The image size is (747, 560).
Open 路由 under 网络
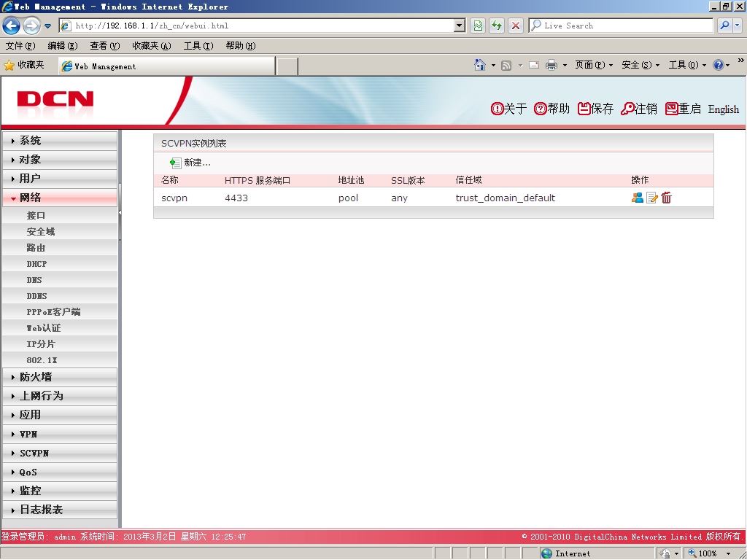click(60, 248)
